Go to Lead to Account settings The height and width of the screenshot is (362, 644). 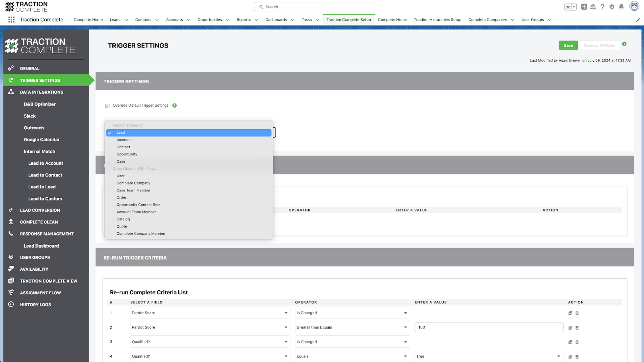(x=46, y=163)
